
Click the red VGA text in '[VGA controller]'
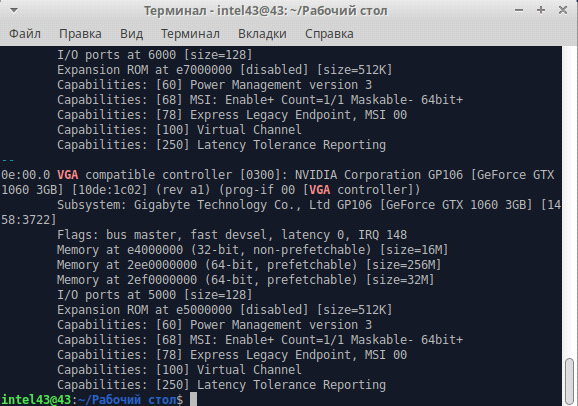tap(320, 190)
